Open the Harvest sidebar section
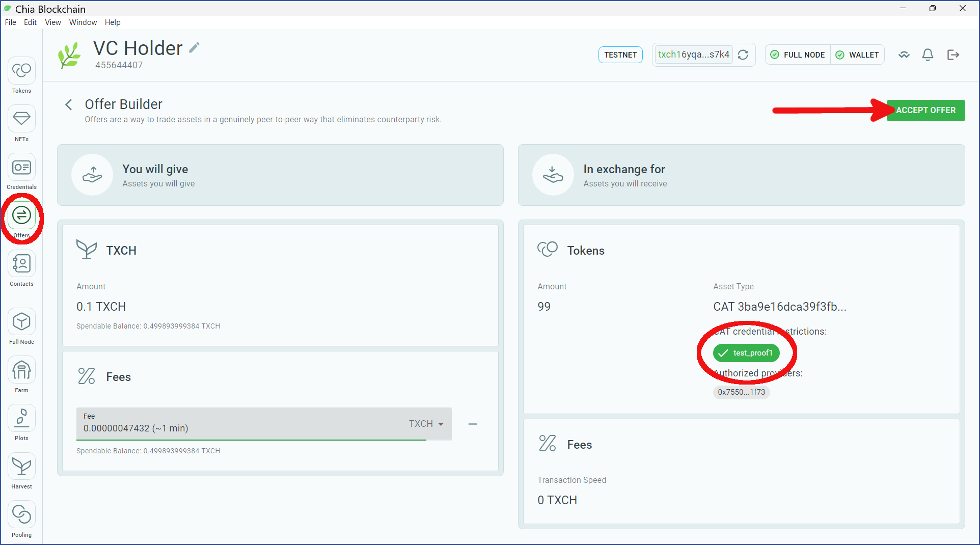 click(21, 471)
